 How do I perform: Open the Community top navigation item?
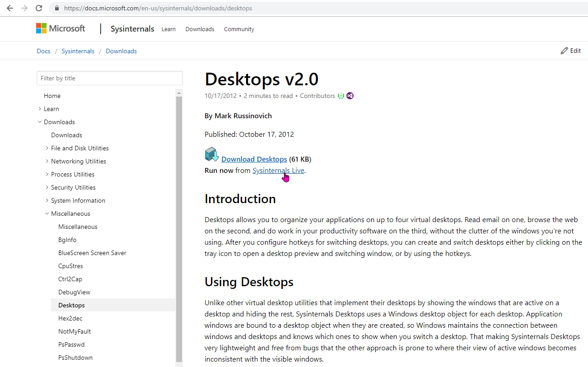(239, 29)
